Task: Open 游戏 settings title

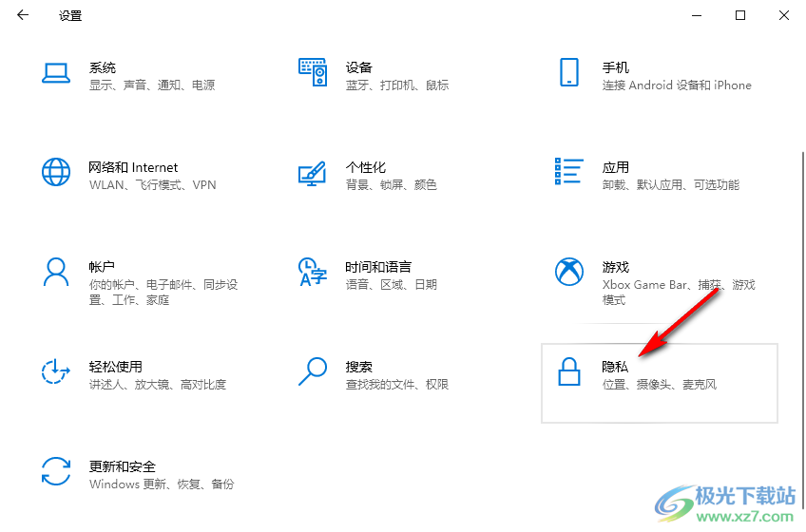Action: 616,267
